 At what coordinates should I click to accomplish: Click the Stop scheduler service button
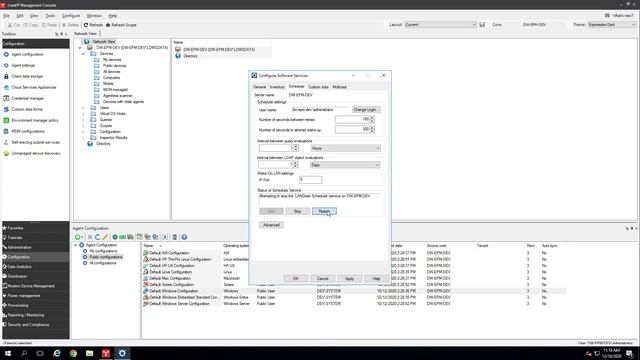298,211
